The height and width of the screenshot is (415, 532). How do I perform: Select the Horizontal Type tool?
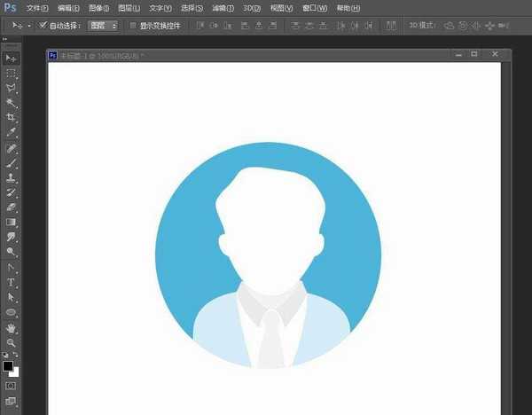point(12,282)
